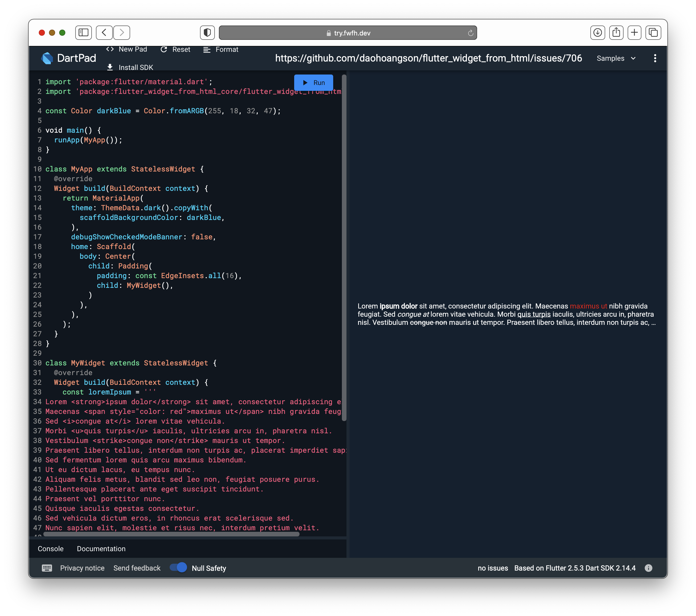The image size is (696, 616).
Task: Show the Safari sidebar
Action: click(x=83, y=33)
